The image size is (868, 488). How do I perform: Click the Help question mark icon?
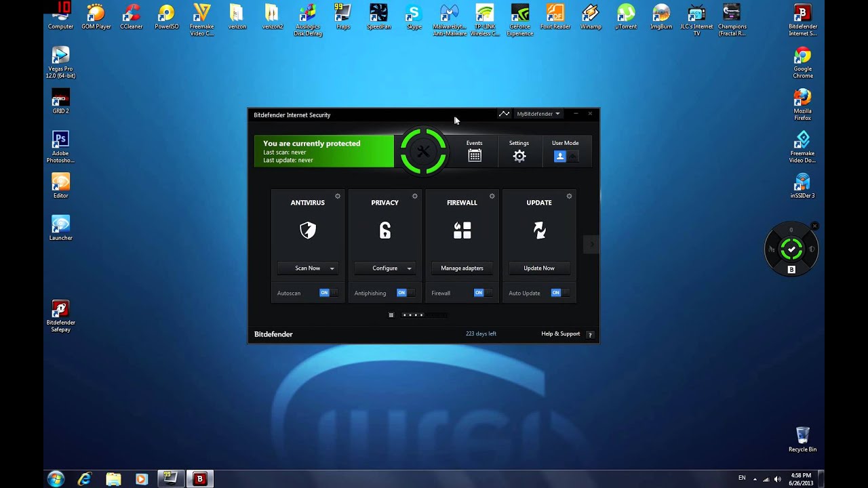click(590, 334)
